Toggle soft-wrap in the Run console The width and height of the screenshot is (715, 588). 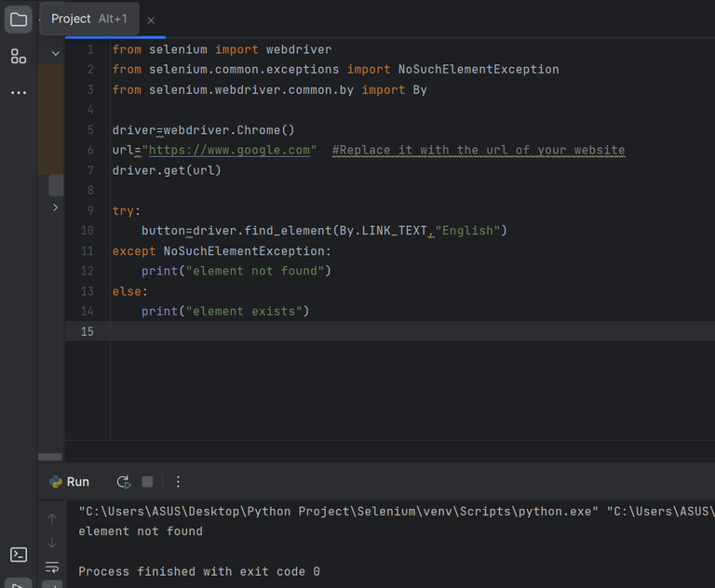[x=52, y=567]
